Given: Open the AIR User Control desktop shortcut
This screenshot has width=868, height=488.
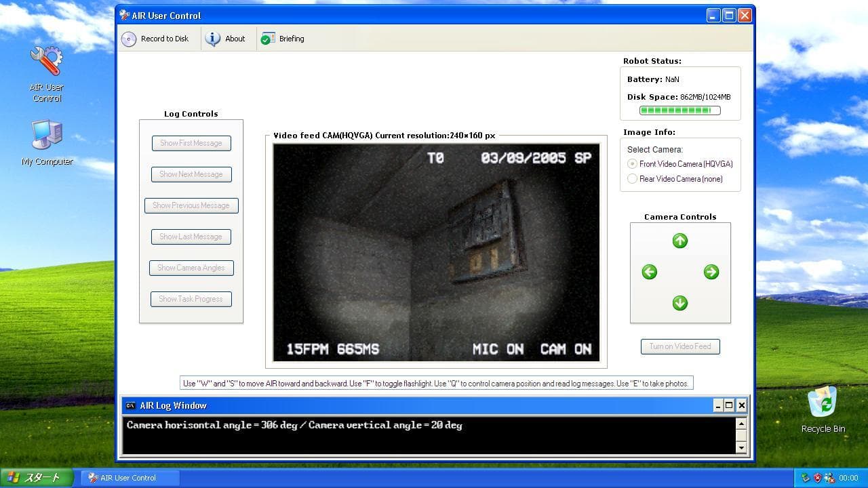Looking at the screenshot, I should pyautogui.click(x=47, y=73).
